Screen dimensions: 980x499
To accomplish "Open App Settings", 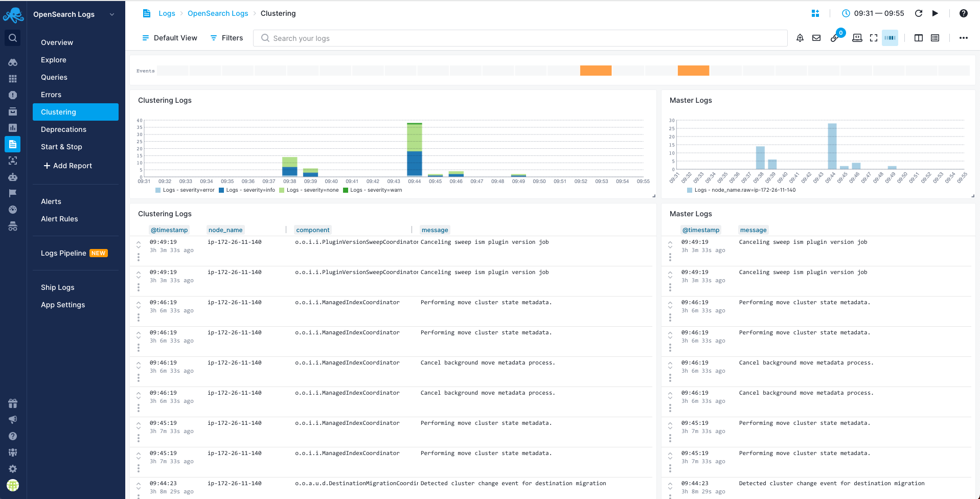I will click(63, 305).
